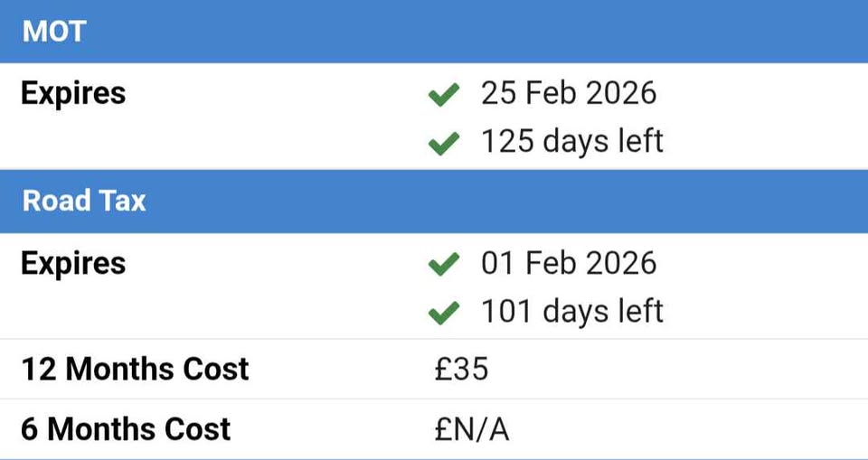
Task: Click the word Months in the 12 Months row
Action: point(129,369)
